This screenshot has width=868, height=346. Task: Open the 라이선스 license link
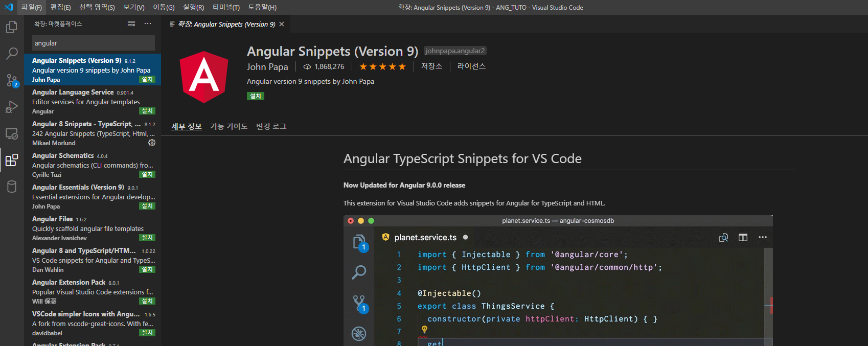tap(471, 66)
